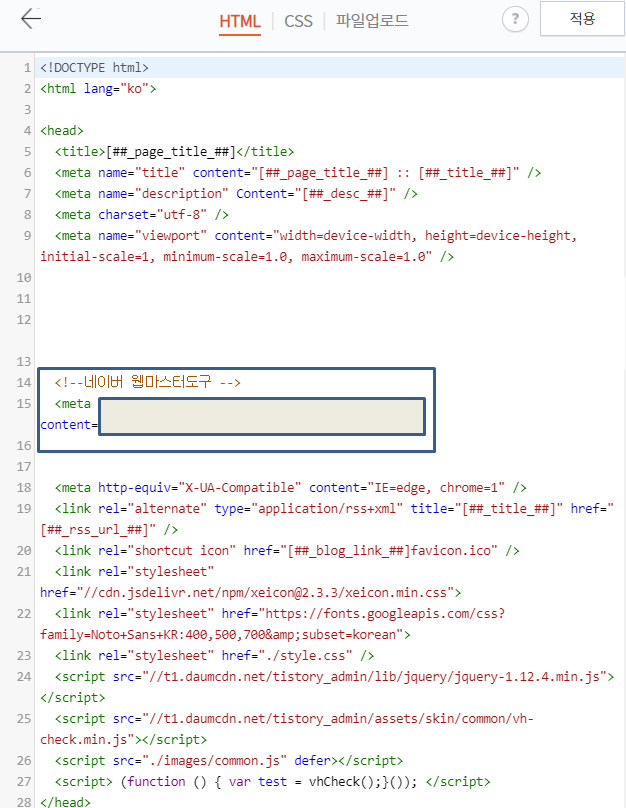Click the link rel="alternate" rss line

[x=334, y=509]
